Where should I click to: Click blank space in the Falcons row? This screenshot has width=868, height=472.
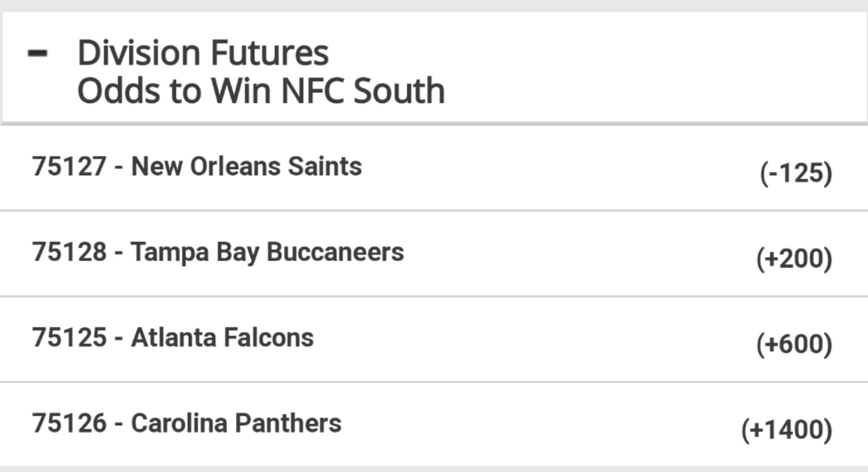[534, 339]
